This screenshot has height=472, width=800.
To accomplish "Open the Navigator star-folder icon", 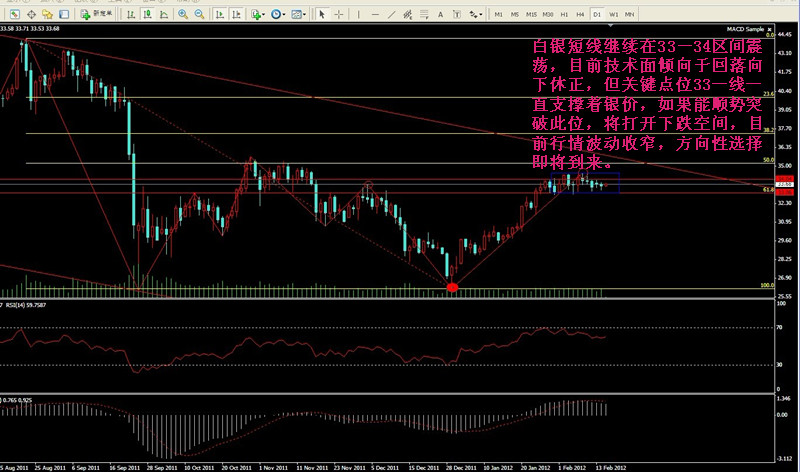I will coord(47,14).
